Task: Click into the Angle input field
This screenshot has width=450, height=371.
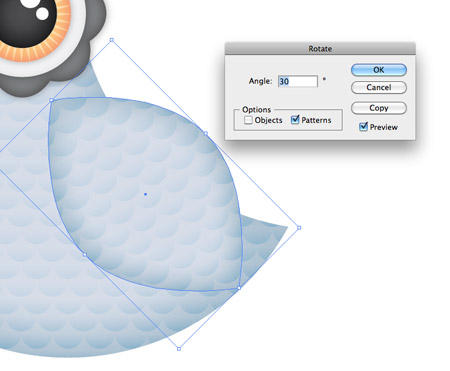Action: (x=298, y=81)
